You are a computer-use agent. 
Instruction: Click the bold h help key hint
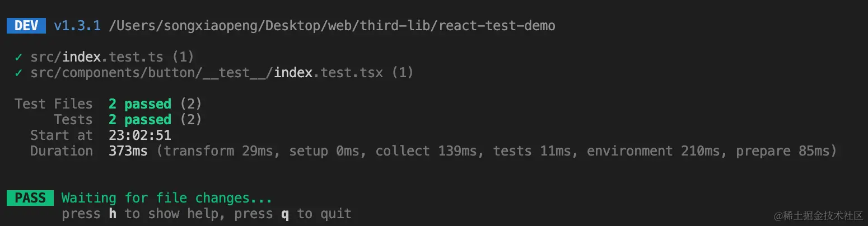pyautogui.click(x=113, y=214)
